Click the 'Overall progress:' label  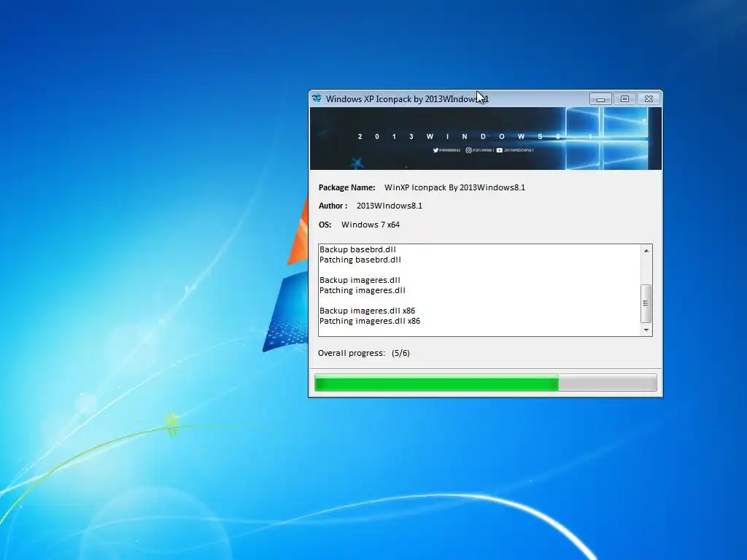[x=351, y=353]
